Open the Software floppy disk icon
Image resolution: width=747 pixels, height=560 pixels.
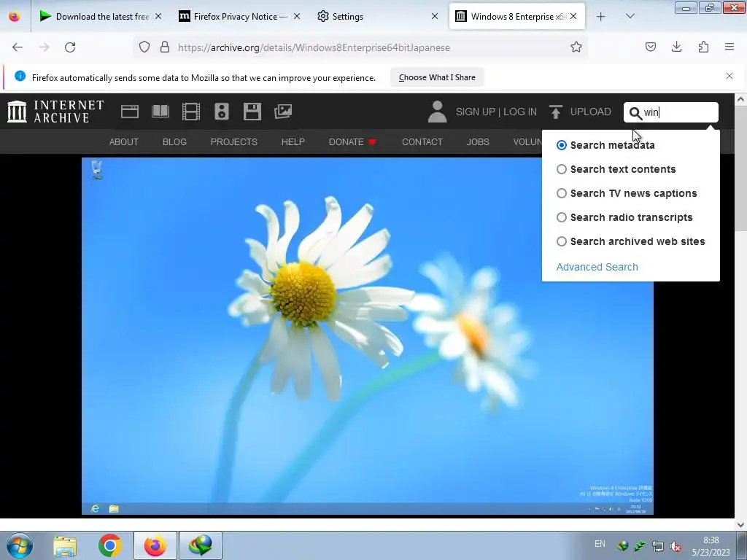coord(252,112)
